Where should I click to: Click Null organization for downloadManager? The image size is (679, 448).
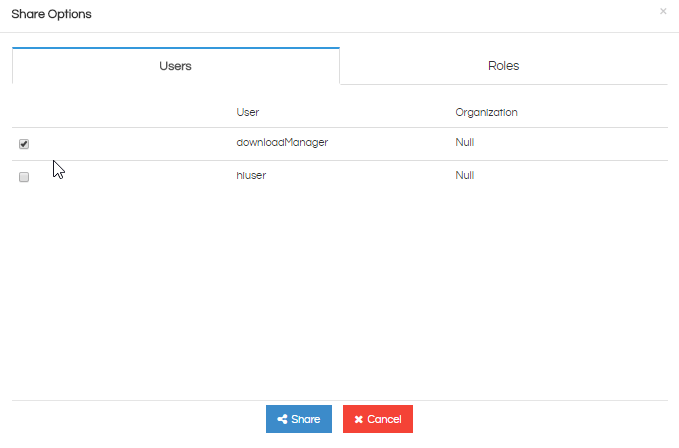[x=465, y=142]
